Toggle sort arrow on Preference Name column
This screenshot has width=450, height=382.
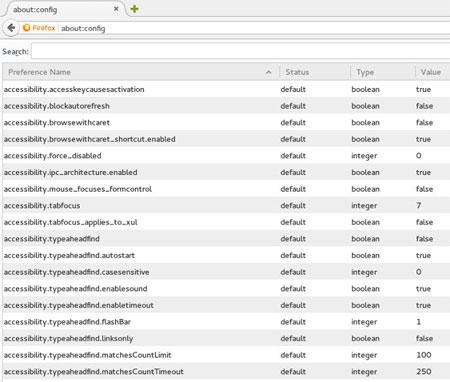tap(269, 72)
